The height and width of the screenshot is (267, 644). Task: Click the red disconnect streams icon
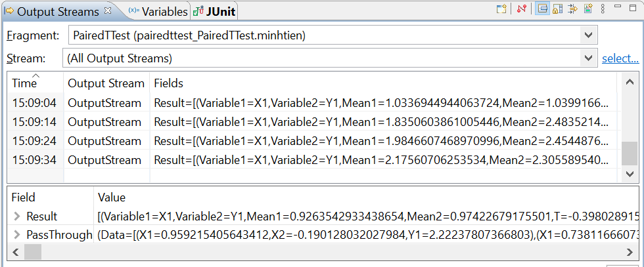pyautogui.click(x=522, y=9)
